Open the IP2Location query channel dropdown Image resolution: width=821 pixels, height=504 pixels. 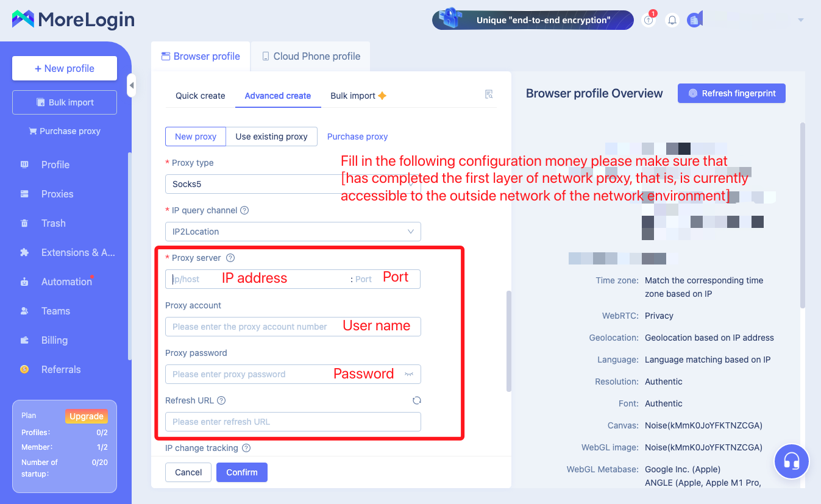(x=293, y=232)
